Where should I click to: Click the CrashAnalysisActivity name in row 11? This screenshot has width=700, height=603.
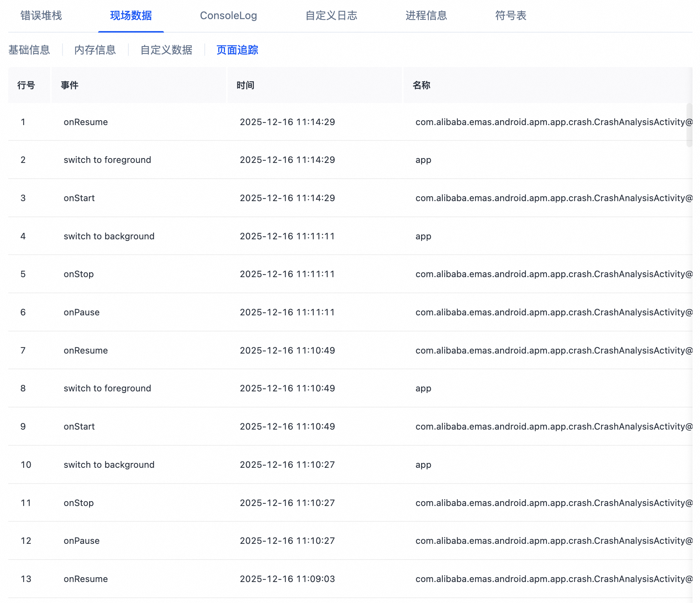tap(554, 503)
